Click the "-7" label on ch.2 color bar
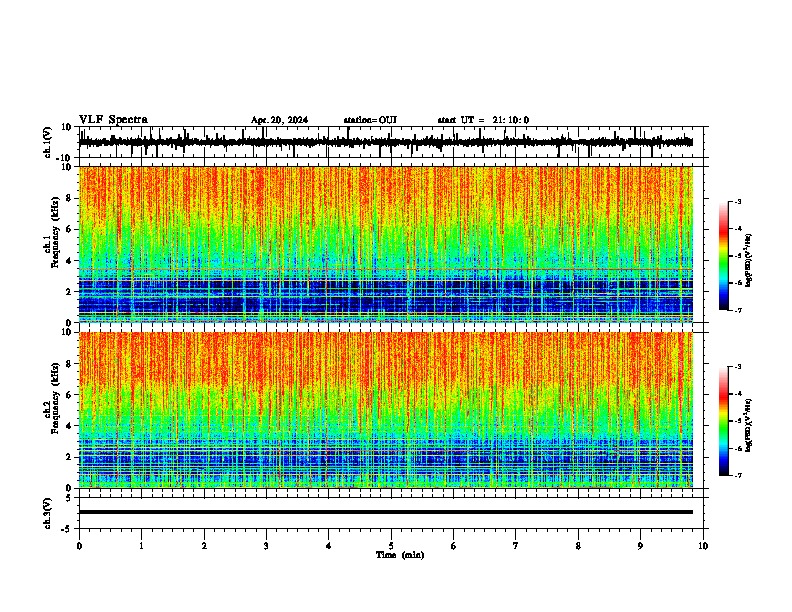This screenshot has height=612, width=792. point(737,475)
